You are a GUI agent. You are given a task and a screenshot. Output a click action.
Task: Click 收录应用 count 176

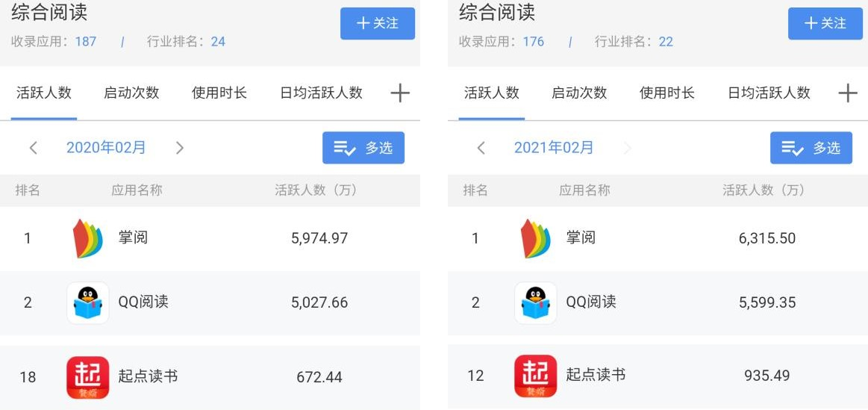(x=534, y=42)
